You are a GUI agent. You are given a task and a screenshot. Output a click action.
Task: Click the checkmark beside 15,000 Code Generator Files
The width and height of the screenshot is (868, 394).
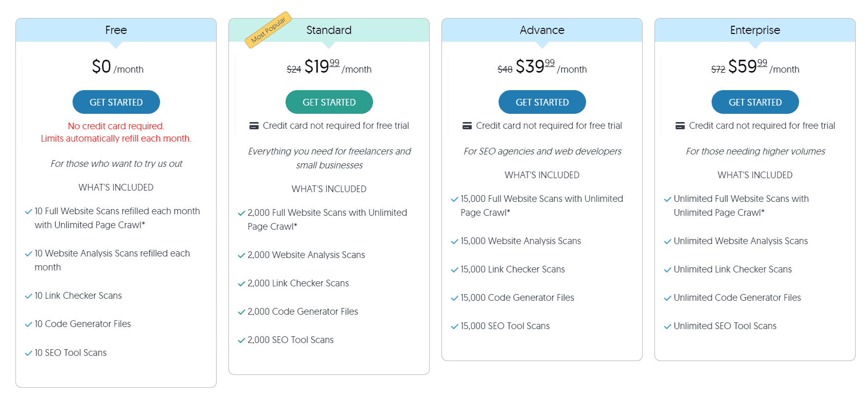(x=454, y=297)
